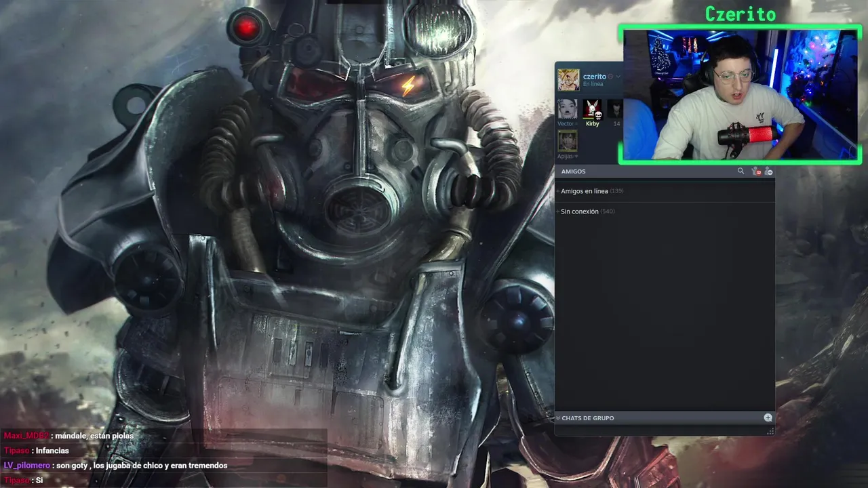Screen dimensions: 868x488
Task: Open pending friend invites icon
Action: tap(756, 171)
